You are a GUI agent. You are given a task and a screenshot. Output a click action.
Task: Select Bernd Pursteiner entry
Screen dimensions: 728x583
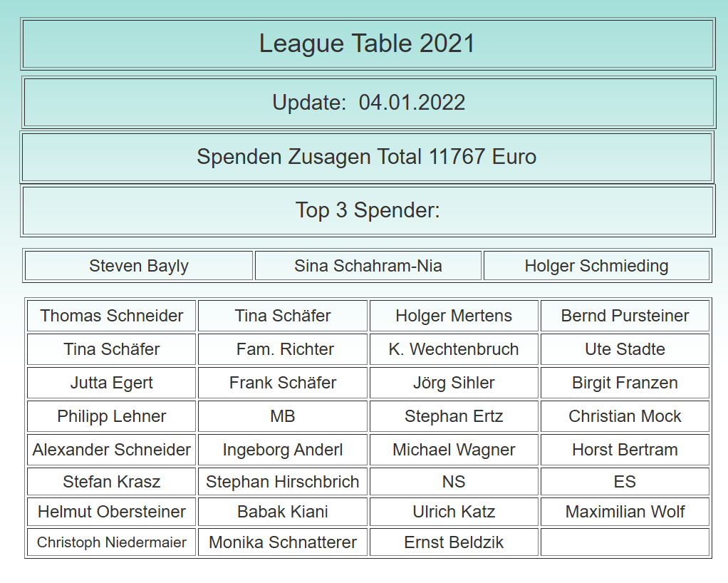625,316
